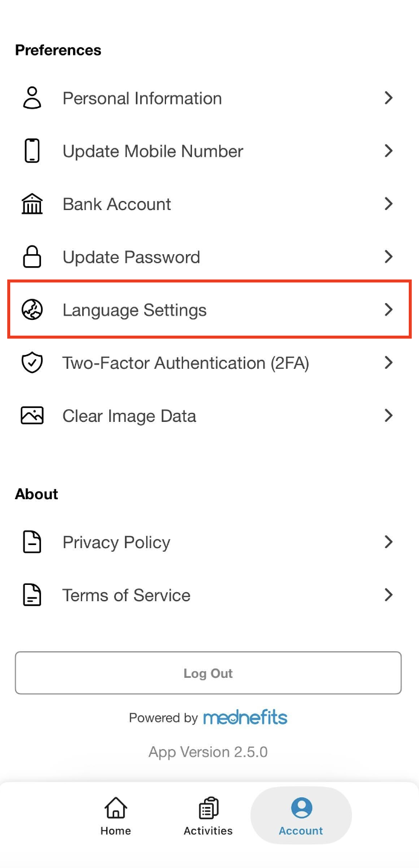Click chevron next to Language Settings
This screenshot has width=419, height=868.
(389, 310)
